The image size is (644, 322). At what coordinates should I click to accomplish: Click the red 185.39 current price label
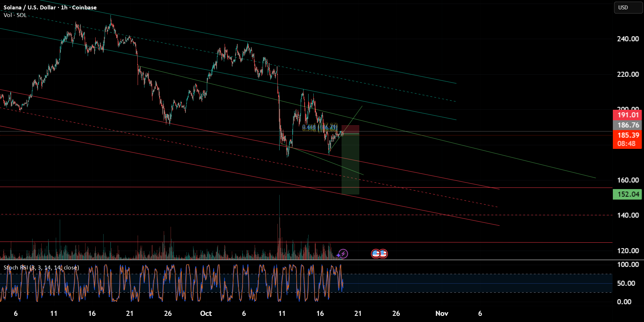628,135
